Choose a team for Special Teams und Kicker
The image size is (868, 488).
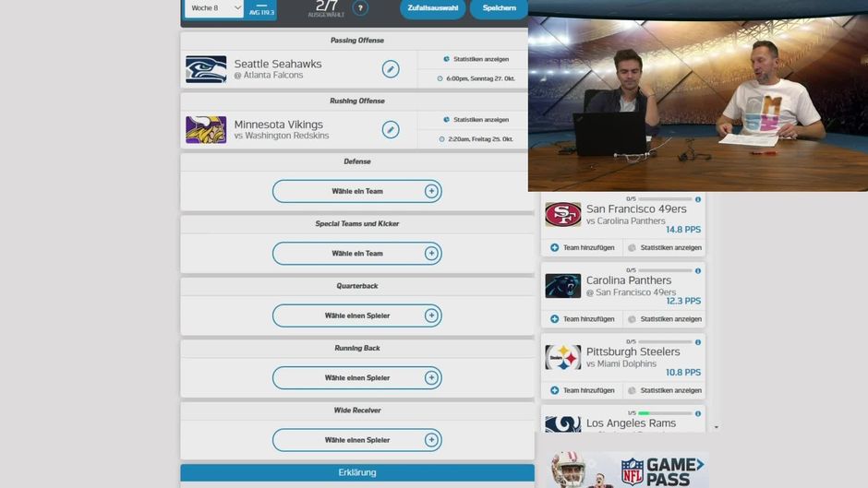click(x=356, y=254)
